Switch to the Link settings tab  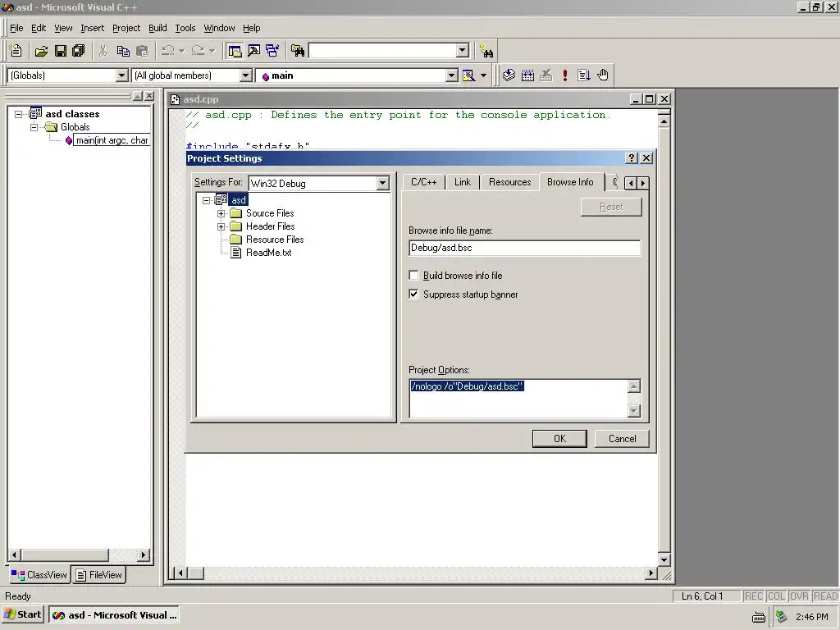463,182
